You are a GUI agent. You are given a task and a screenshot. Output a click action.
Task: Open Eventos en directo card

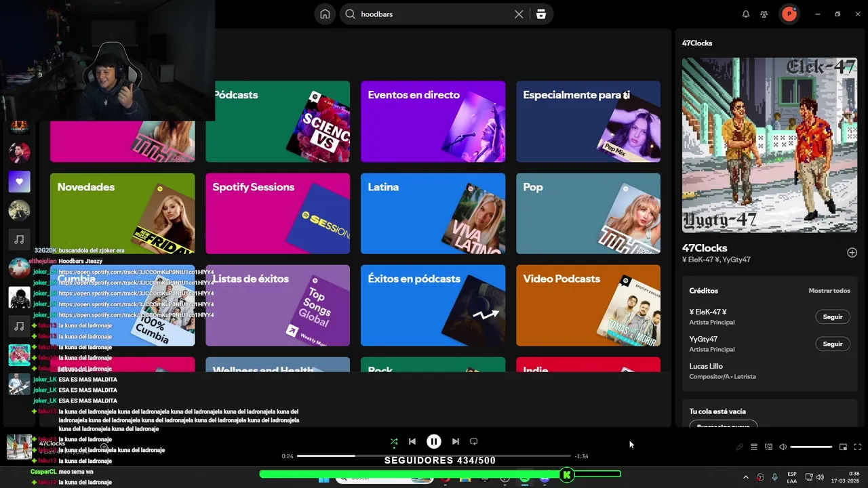coord(433,121)
